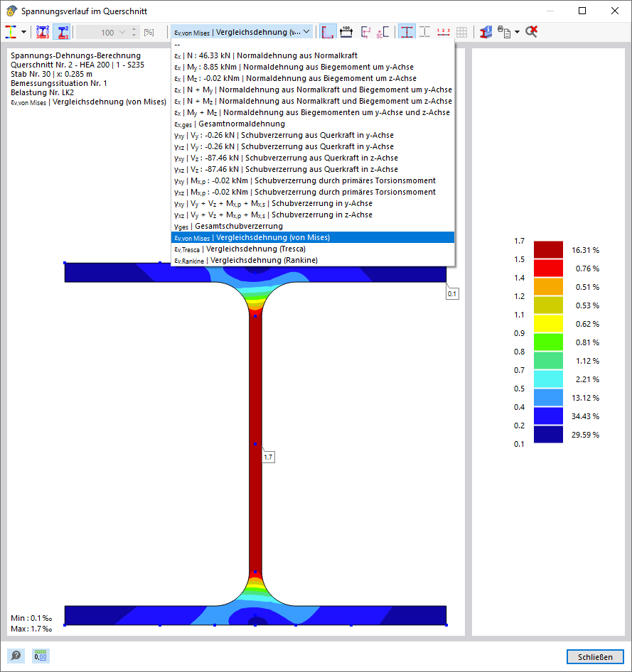Click the help question bubble icon
Viewport: 632px width, 672px height.
point(16,656)
